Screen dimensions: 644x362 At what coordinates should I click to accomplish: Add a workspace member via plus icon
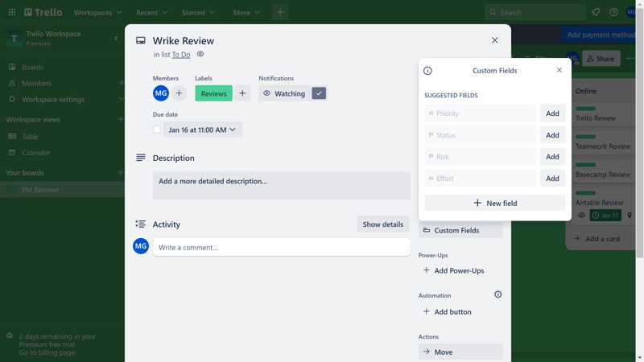[121, 83]
